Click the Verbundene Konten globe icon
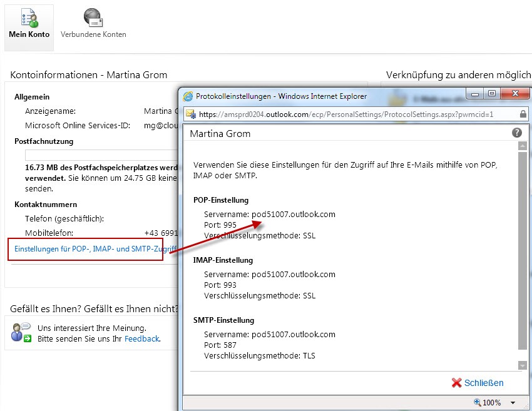 pyautogui.click(x=93, y=18)
